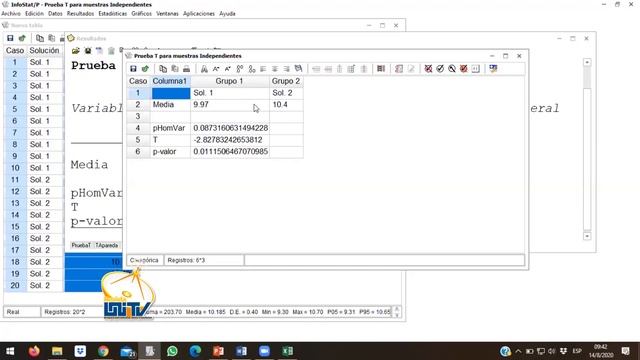This screenshot has width=640, height=360.
Task: Select the Grupo 2 column header
Action: [x=286, y=81]
